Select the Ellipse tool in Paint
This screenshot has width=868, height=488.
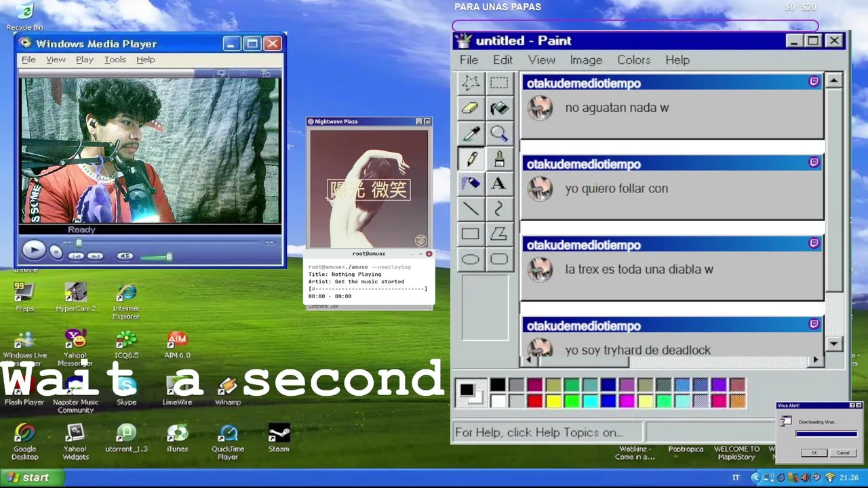pos(471,259)
